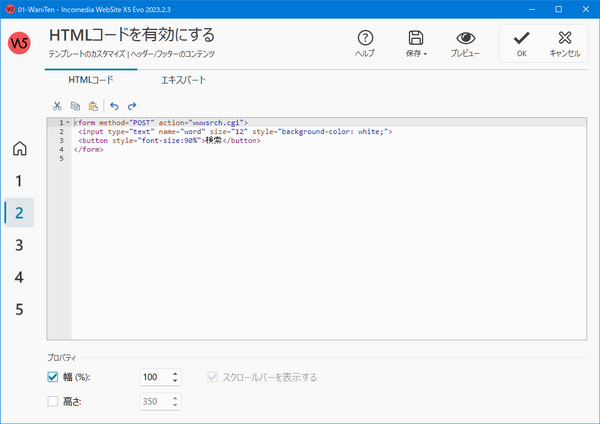Click the Copy icon in the editor toolbar
Screen dimensions: 600x424
(75, 106)
